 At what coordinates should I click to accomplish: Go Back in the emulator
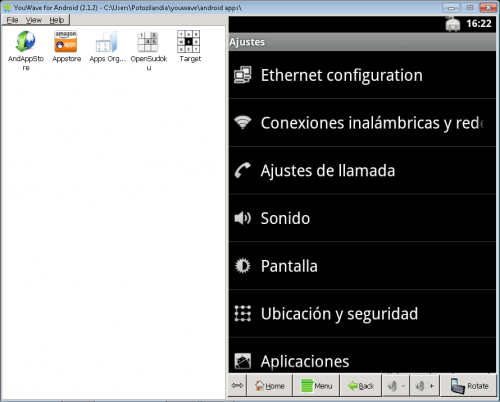pyautogui.click(x=361, y=386)
